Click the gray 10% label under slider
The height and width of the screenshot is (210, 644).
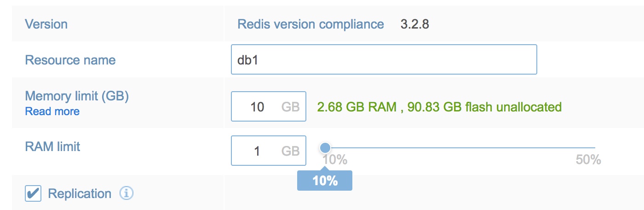(x=334, y=160)
